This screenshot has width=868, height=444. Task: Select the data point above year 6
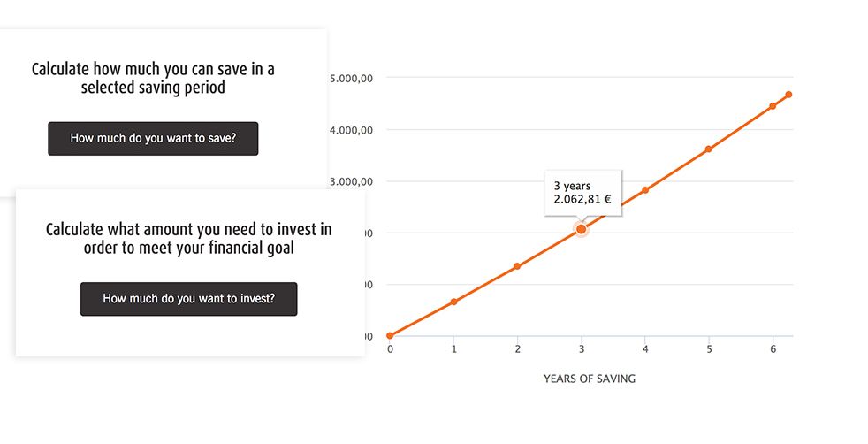coord(773,106)
